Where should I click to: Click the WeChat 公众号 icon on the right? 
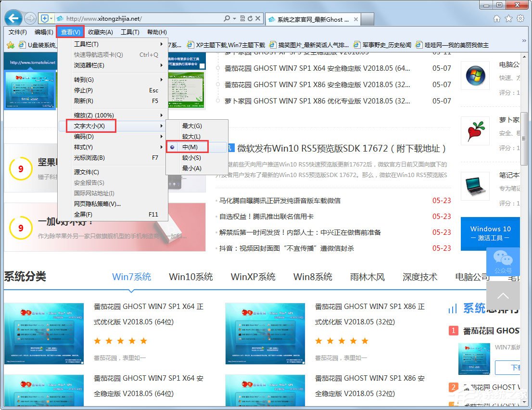(504, 261)
